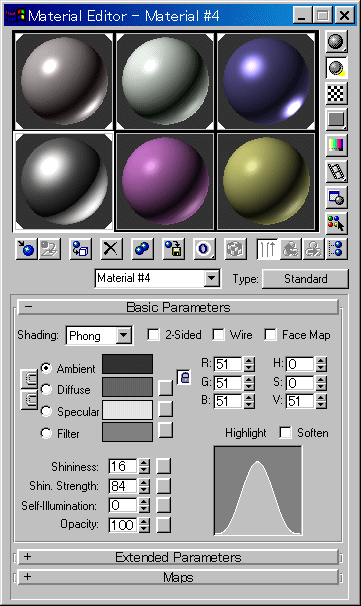Select the blue sphere sample slot
Screen dimensions: 361x606
(266, 81)
